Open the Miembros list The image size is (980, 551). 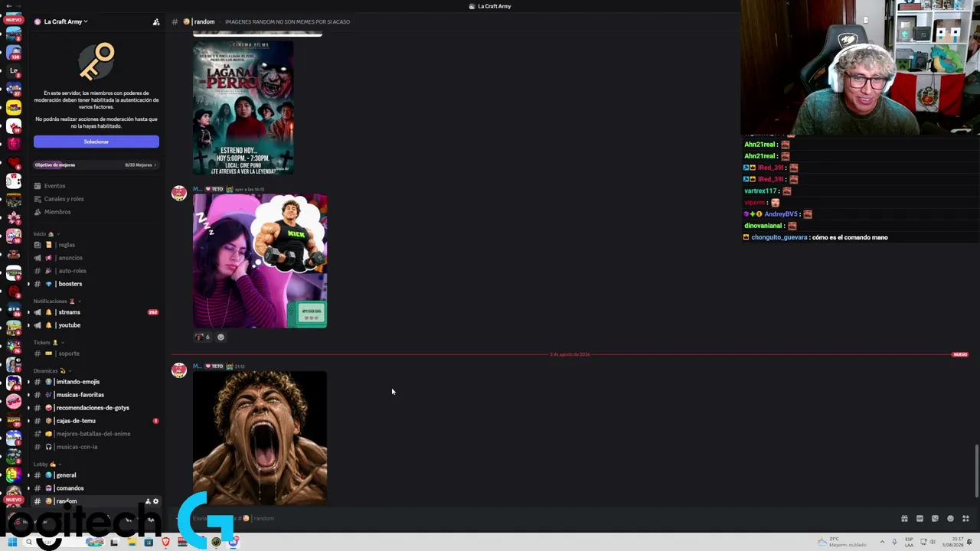coord(96,212)
